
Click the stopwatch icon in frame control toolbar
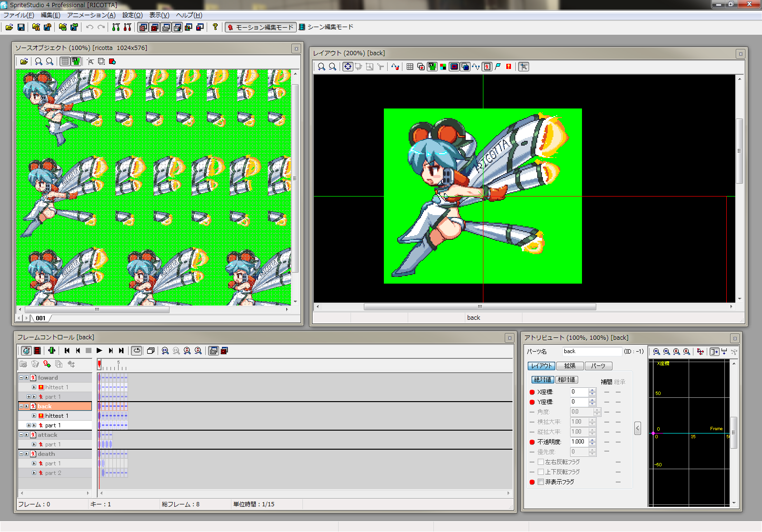tap(26, 351)
